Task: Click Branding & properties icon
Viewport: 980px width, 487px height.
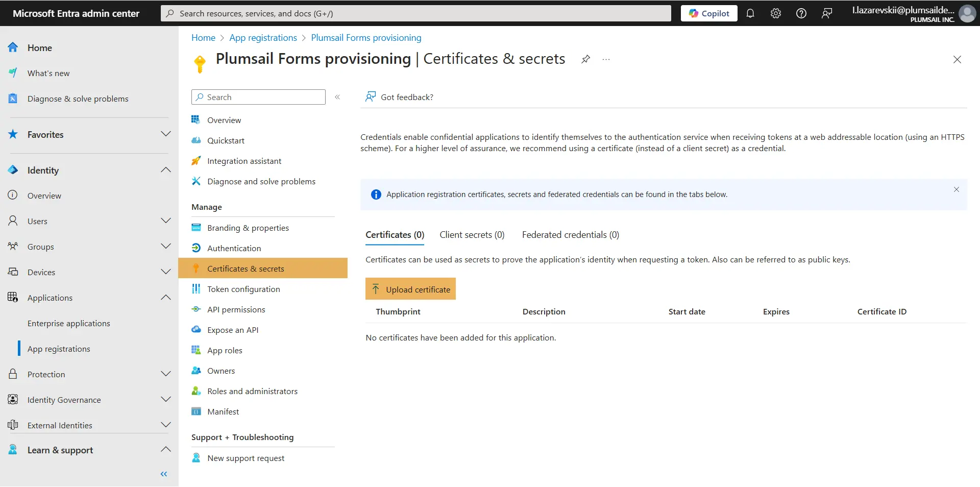Action: pyautogui.click(x=196, y=228)
